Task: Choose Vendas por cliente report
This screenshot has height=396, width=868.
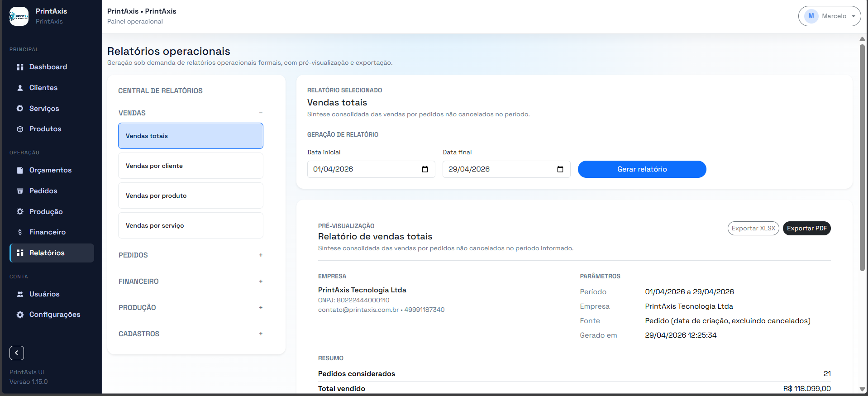Action: (x=191, y=166)
